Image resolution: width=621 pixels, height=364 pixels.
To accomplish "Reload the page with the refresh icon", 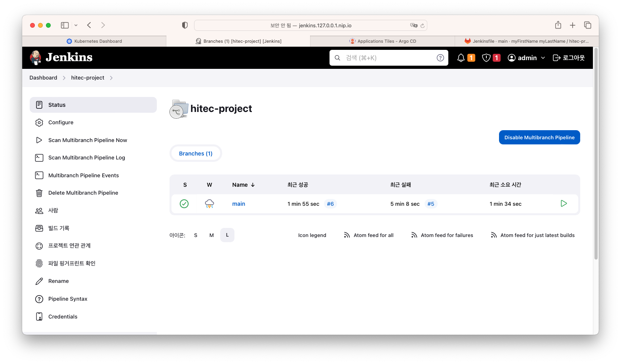I will click(423, 26).
